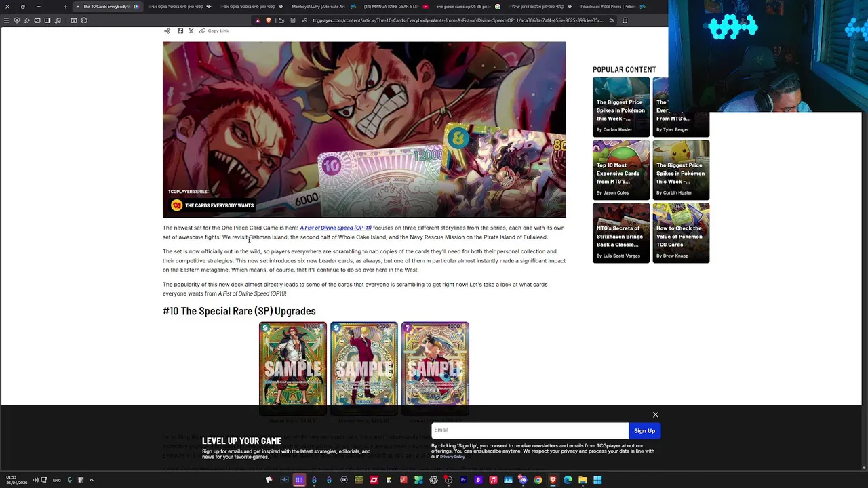
Task: Open the A Fist of Divine Speed link
Action: 336,228
